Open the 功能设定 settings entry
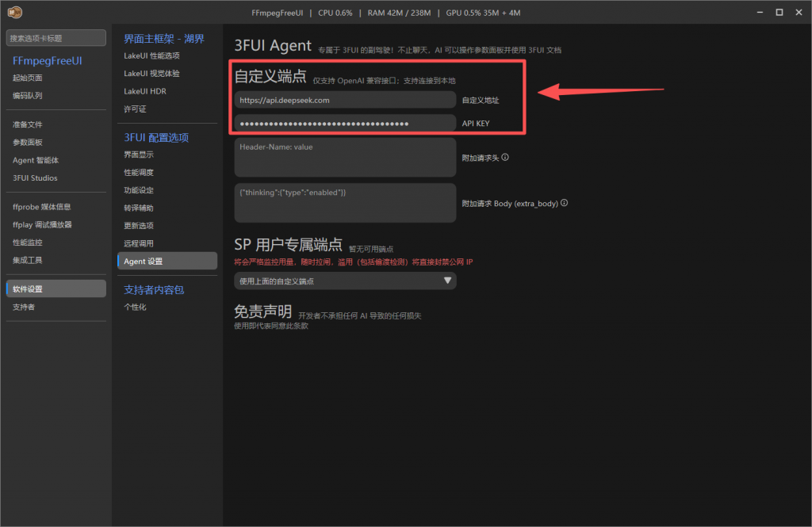The image size is (812, 527). pyautogui.click(x=138, y=190)
